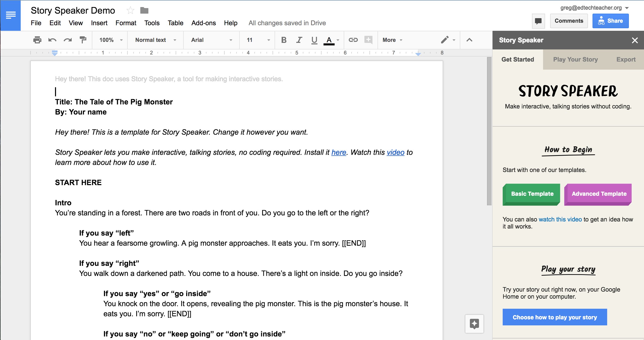The width and height of the screenshot is (644, 340).
Task: Click the 'START HERE' line in document
Action: [x=78, y=183]
